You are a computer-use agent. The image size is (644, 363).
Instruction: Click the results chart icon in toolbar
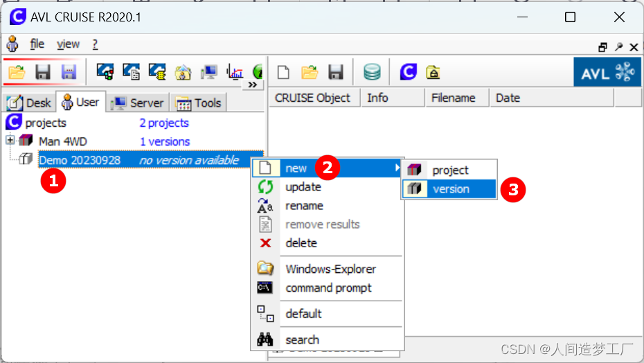235,72
